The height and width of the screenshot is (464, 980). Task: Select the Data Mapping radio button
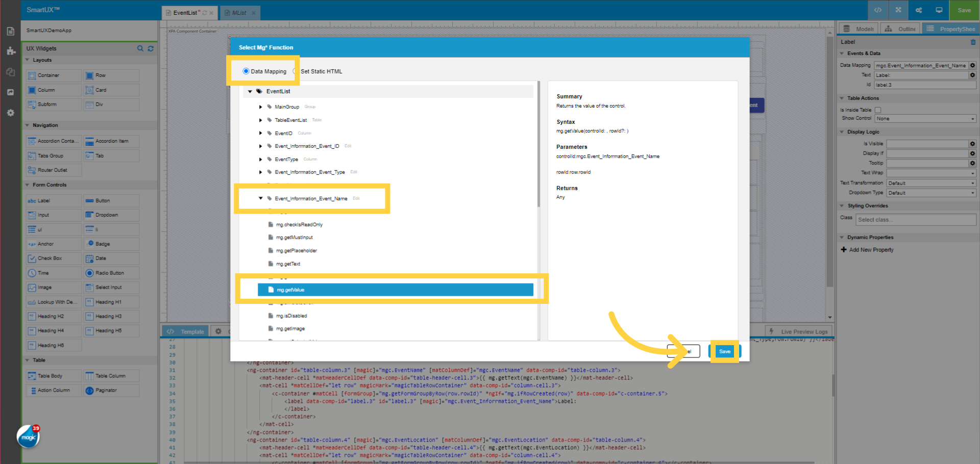(246, 71)
